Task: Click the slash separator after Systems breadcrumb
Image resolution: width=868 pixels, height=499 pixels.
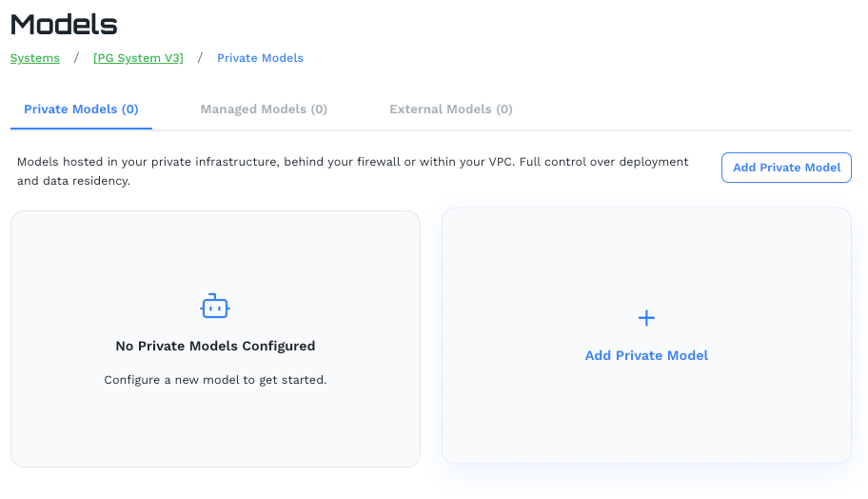Action: (x=76, y=58)
